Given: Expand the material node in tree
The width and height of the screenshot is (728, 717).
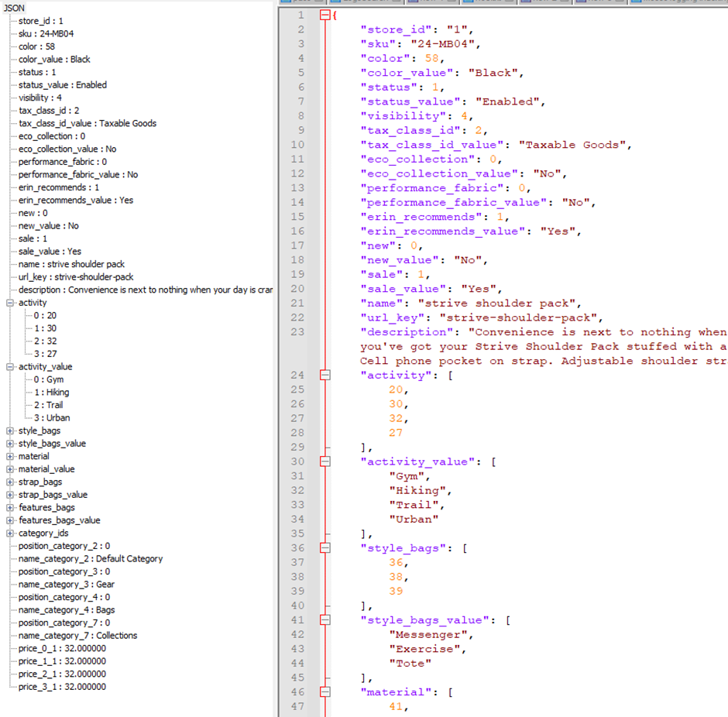Looking at the screenshot, I should (x=10, y=457).
